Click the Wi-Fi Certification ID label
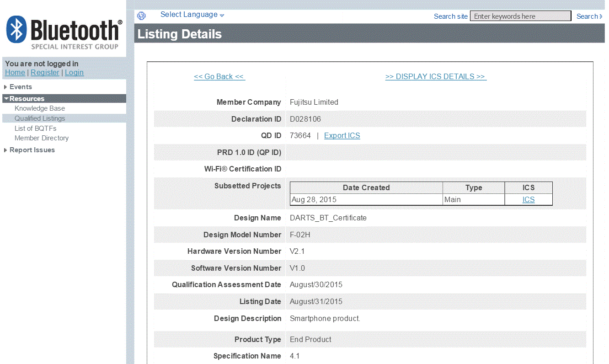The width and height of the screenshot is (609, 364). tap(243, 169)
